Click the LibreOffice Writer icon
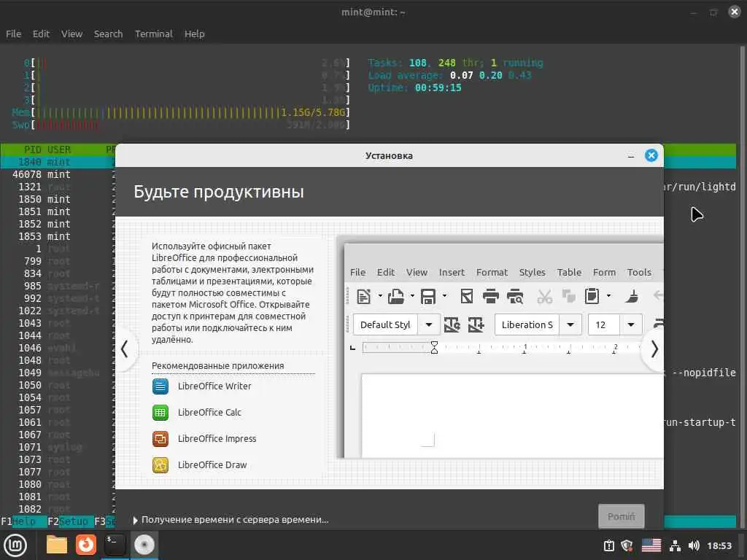This screenshot has width=747, height=560. 160,386
